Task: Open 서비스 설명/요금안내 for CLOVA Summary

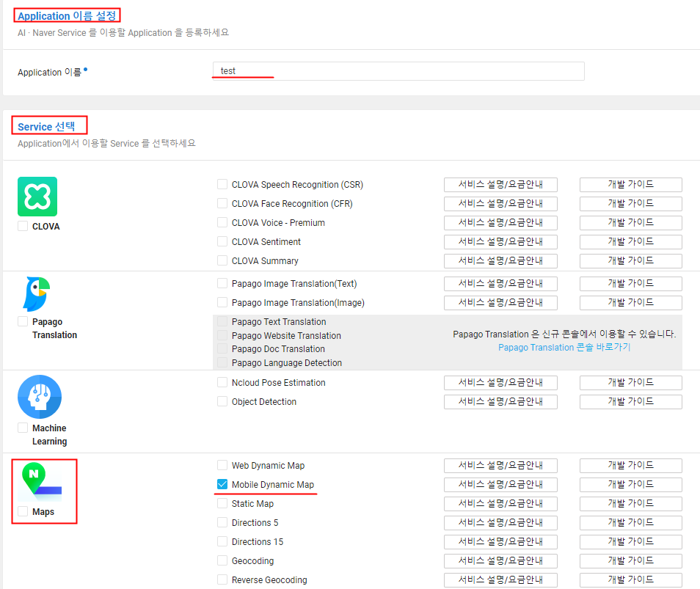Action: click(x=500, y=260)
